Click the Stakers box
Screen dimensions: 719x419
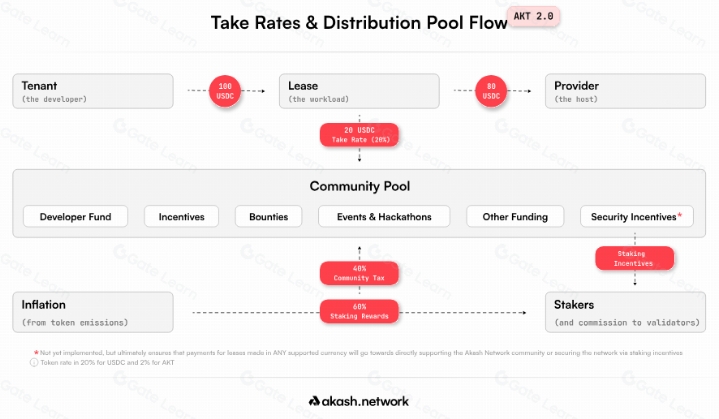[625, 312]
